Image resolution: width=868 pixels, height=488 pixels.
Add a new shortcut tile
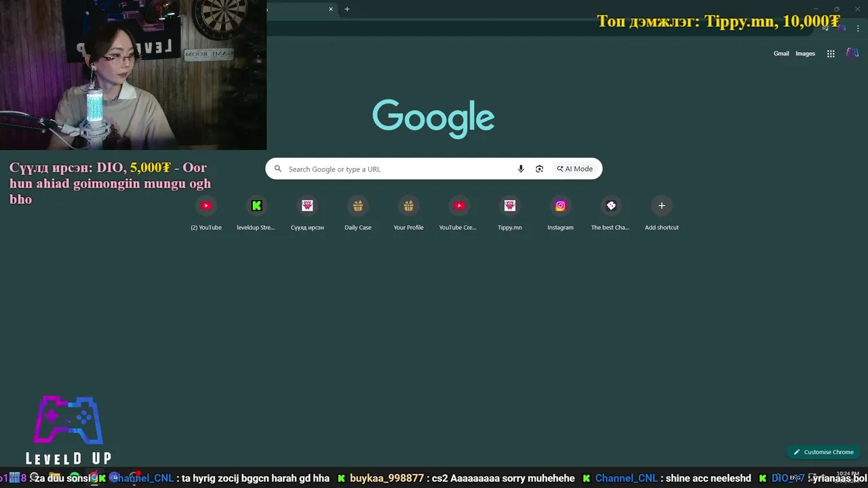(x=662, y=213)
